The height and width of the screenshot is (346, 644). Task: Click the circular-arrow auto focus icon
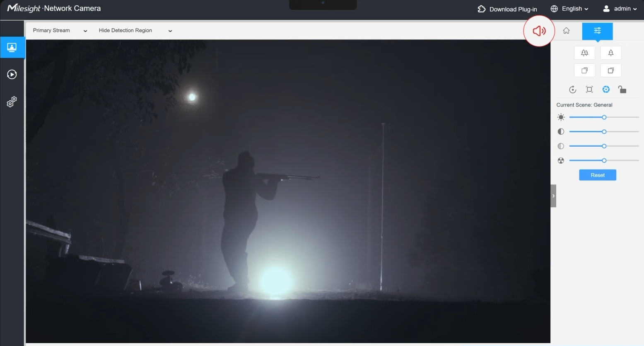pos(573,90)
